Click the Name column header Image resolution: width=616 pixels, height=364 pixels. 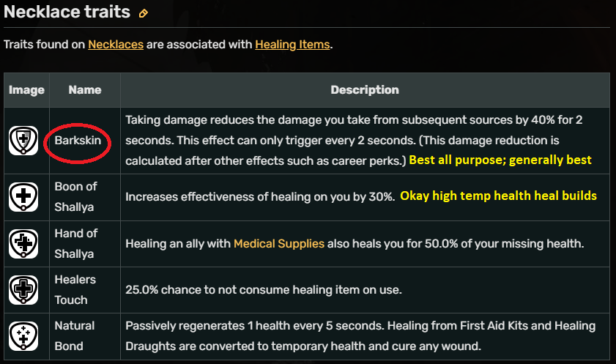point(85,90)
